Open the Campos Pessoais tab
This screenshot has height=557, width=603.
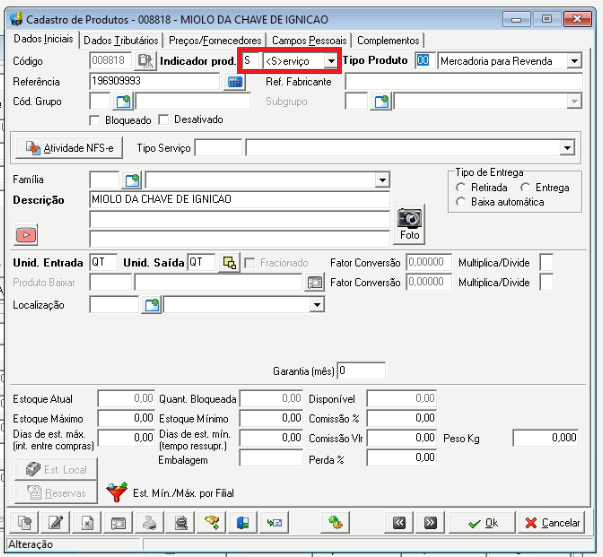(x=309, y=40)
